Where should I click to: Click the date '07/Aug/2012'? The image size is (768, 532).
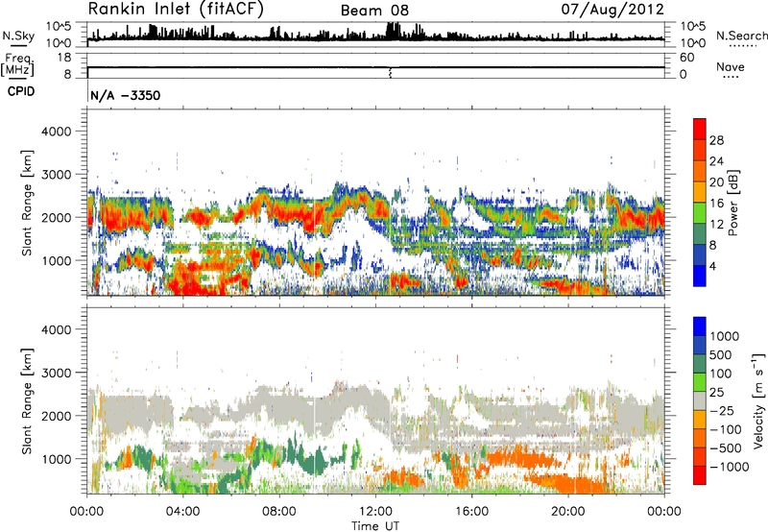coord(612,9)
